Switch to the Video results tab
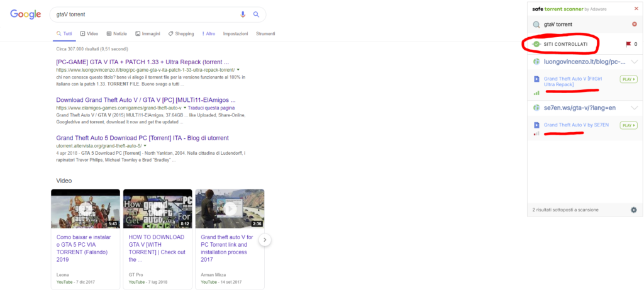The image size is (644, 292). (89, 34)
